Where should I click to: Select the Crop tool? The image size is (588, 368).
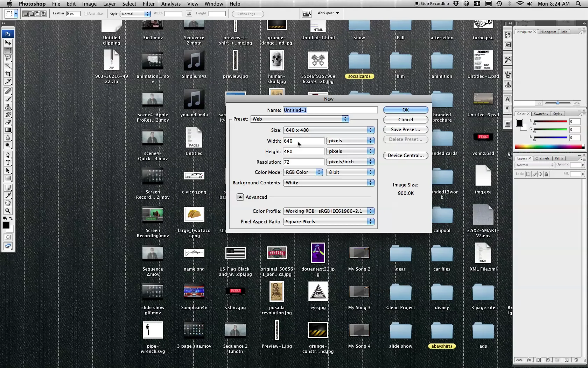pyautogui.click(x=8, y=74)
